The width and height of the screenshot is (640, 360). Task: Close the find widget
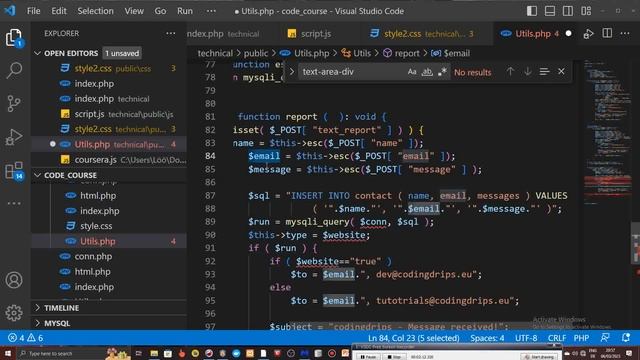click(561, 72)
